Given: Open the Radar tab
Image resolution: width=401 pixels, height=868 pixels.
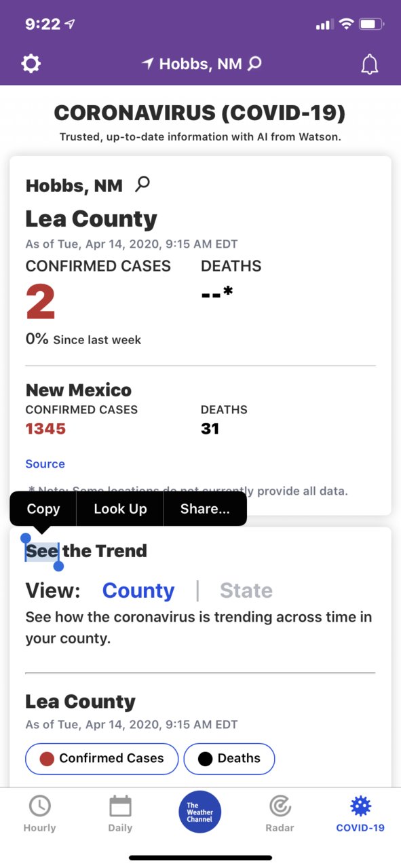Looking at the screenshot, I should pyautogui.click(x=280, y=814).
